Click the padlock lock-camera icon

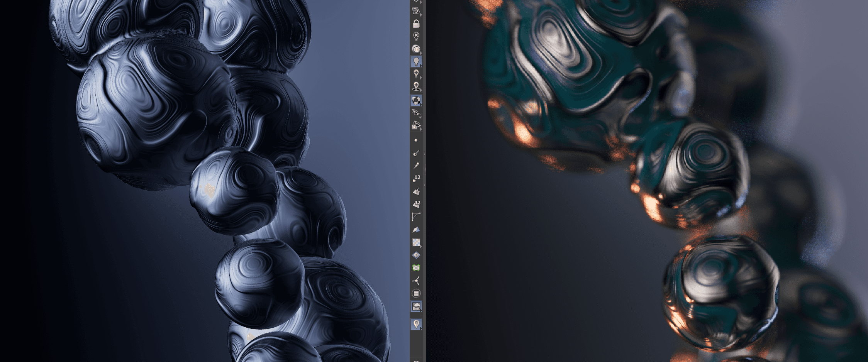point(416,24)
